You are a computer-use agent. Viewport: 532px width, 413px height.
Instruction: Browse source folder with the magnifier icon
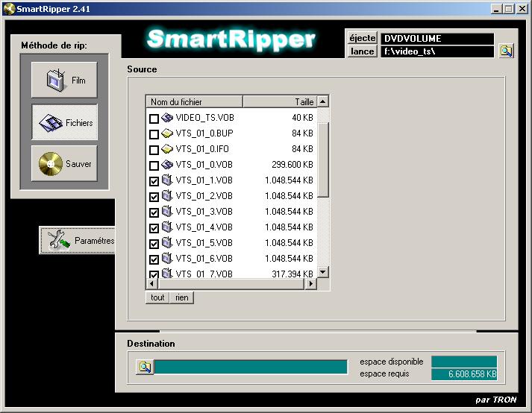click(x=507, y=51)
